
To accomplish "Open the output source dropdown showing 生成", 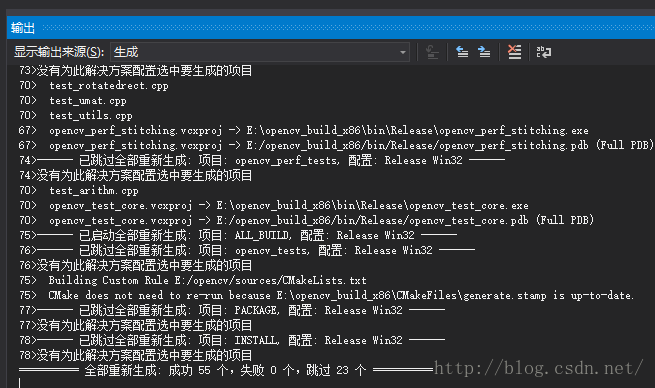I will pos(259,52).
